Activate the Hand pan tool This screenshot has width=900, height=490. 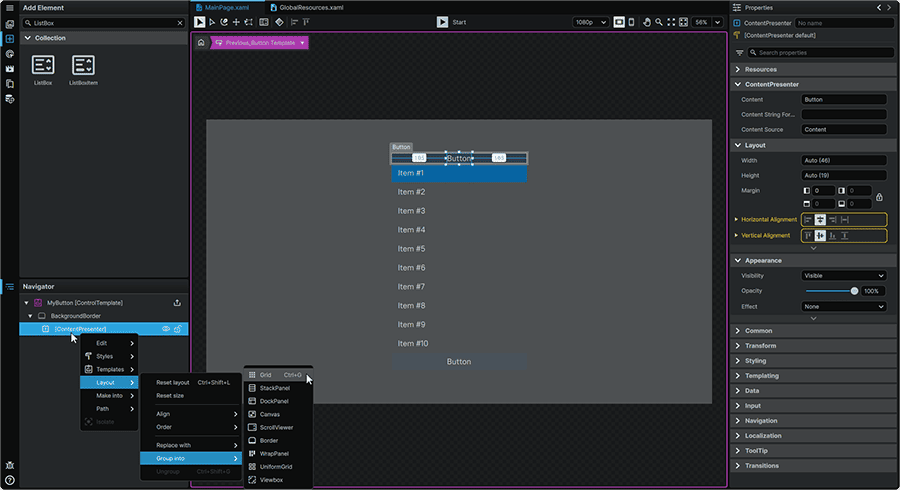[647, 22]
